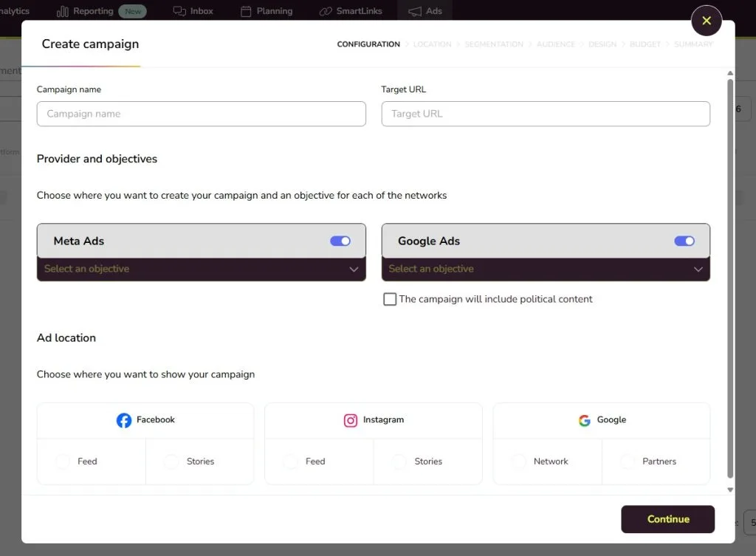Click the New badge beside Reporting
Image resolution: width=756 pixels, height=556 pixels.
coord(133,11)
